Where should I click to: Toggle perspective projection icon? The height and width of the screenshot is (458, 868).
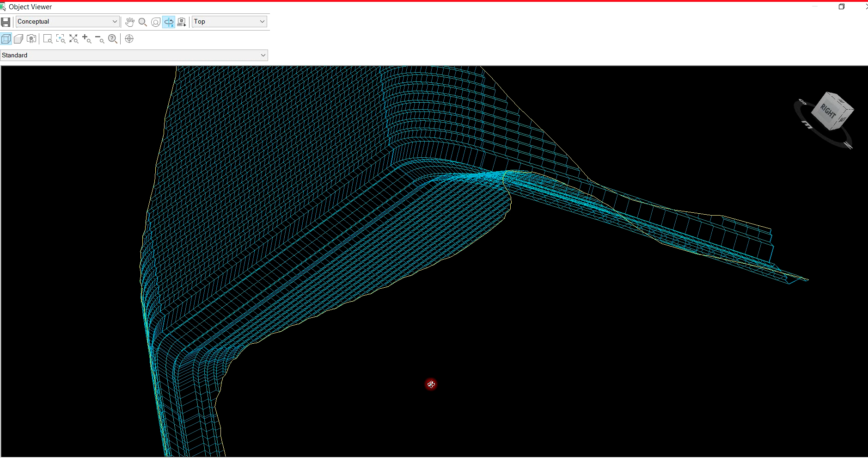click(18, 39)
